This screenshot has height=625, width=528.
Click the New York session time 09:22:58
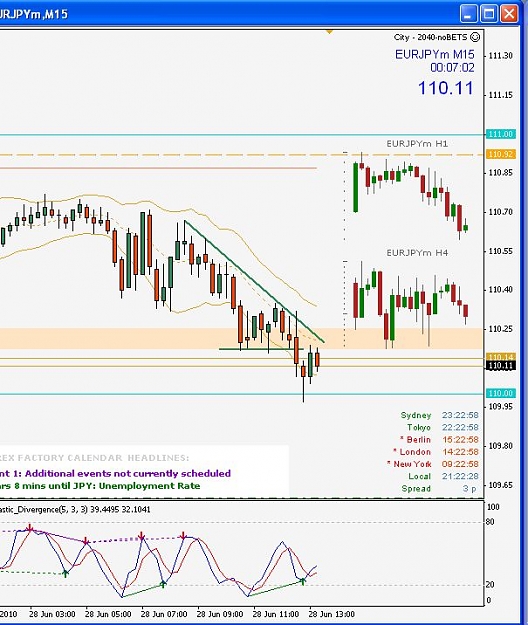tap(460, 464)
